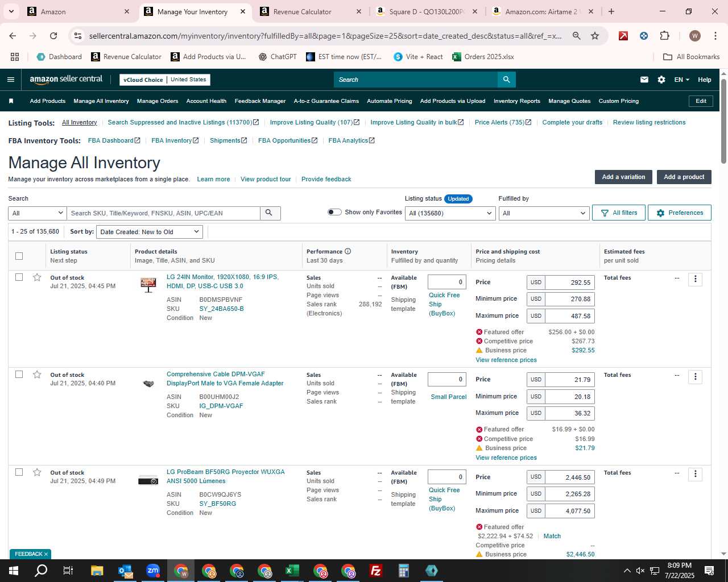This screenshot has height=582, width=728.
Task: Open the vCloud Choice marketplace switcher
Action: point(165,80)
